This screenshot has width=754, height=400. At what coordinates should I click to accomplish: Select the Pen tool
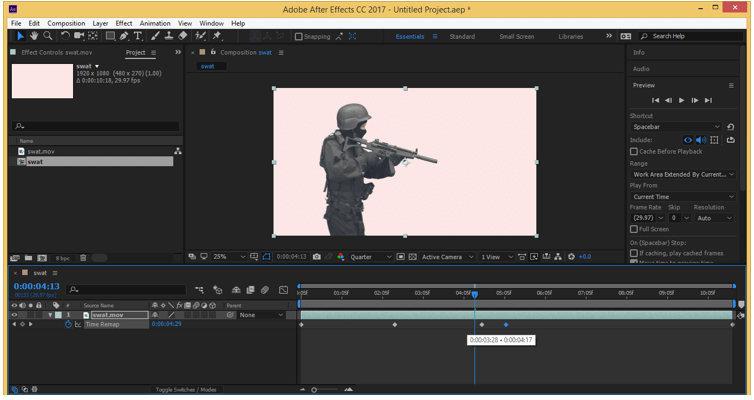(123, 37)
